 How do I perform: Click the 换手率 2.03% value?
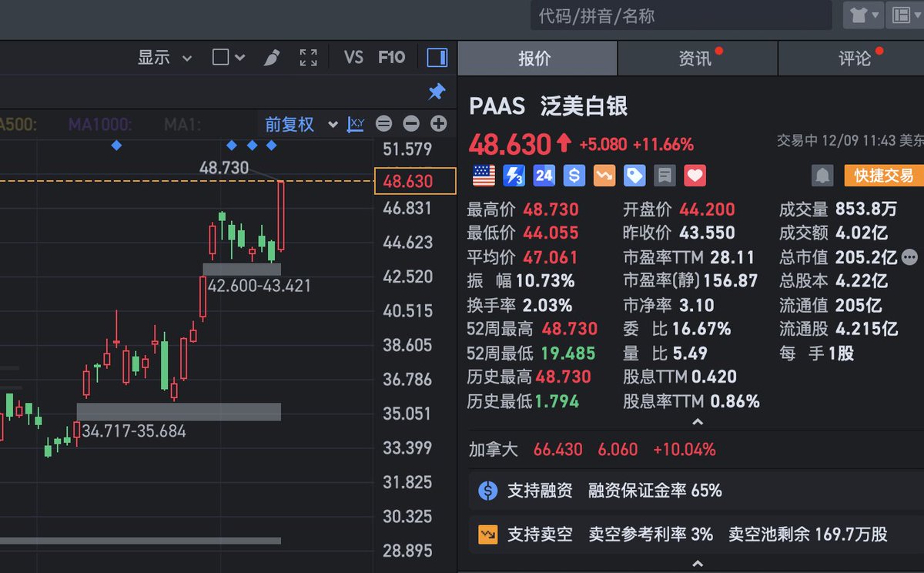coord(547,305)
